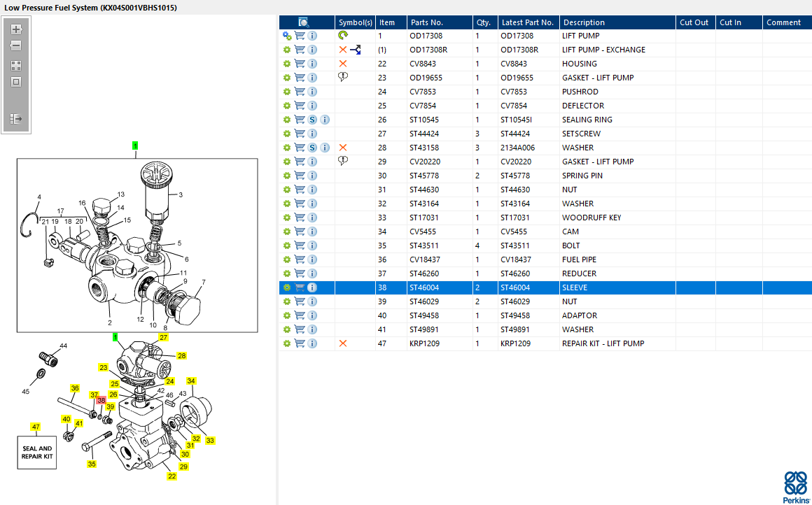Add ADAPTOR ST49458 to cart
The width and height of the screenshot is (812, 505).
pyautogui.click(x=300, y=315)
